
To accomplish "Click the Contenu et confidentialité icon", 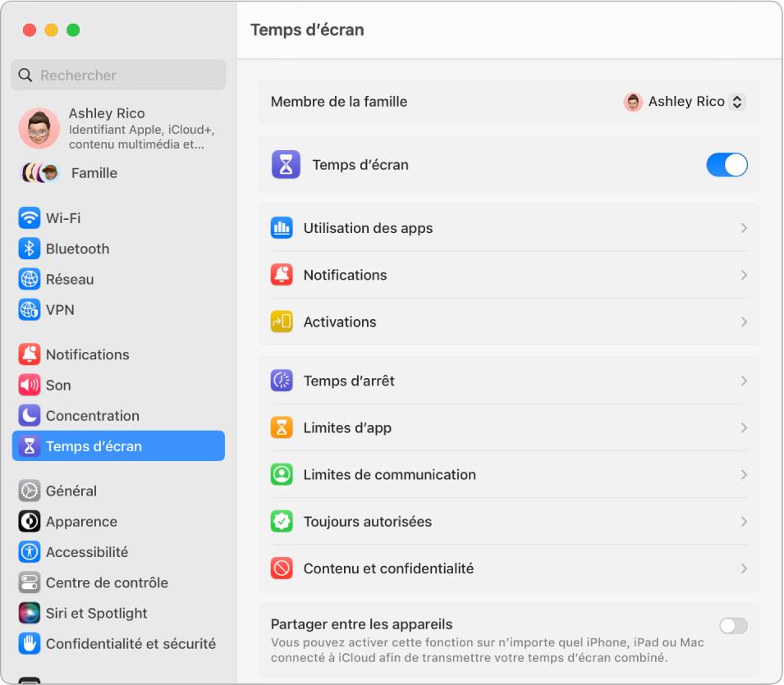I will [x=282, y=569].
